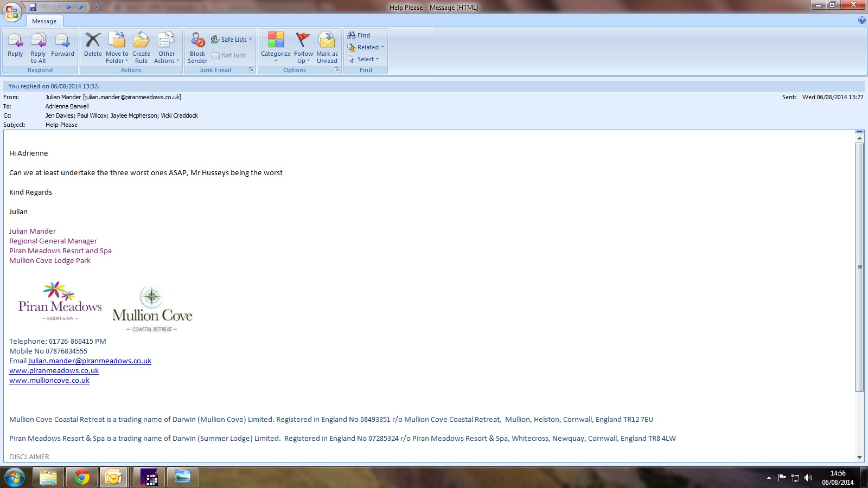The width and height of the screenshot is (868, 488).
Task: Open the Select dropdown
Action: pyautogui.click(x=363, y=59)
